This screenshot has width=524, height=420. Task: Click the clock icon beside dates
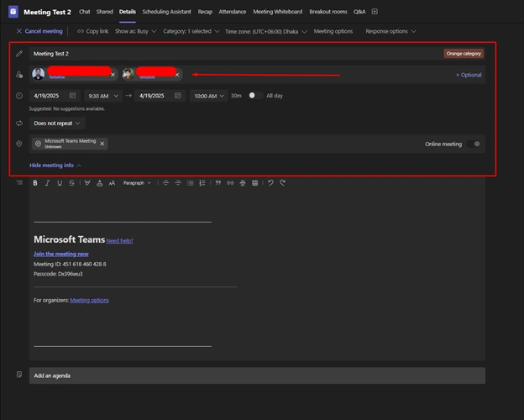19,96
